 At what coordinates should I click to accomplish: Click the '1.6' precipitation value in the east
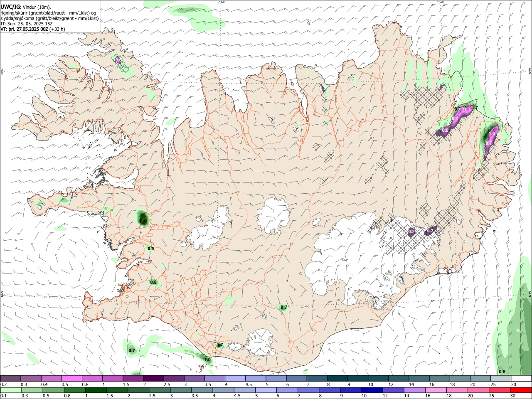click(492, 134)
